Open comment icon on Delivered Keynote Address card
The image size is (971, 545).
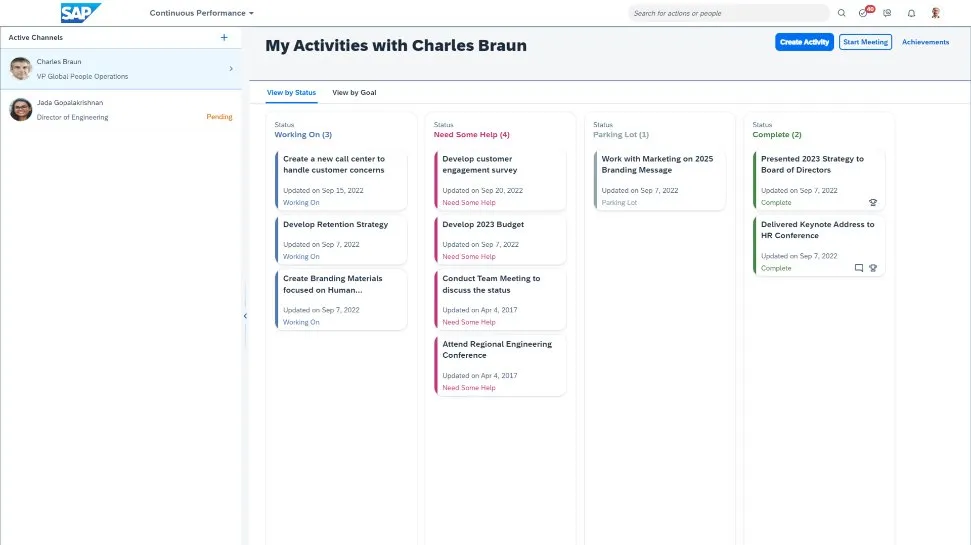click(858, 268)
